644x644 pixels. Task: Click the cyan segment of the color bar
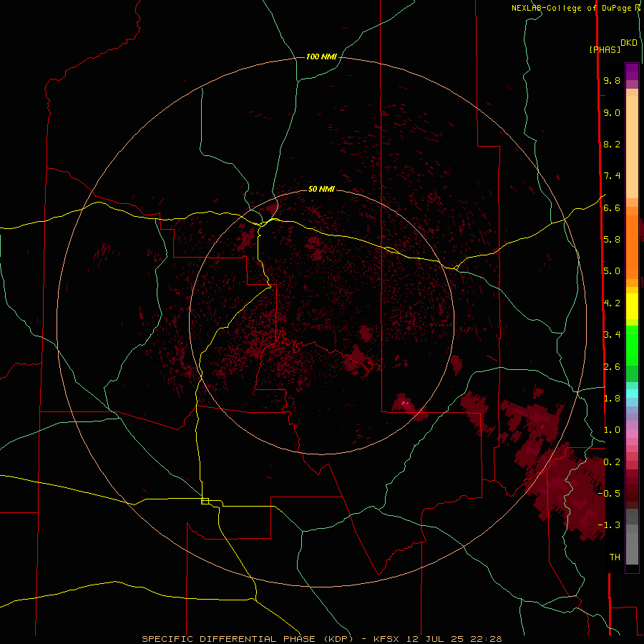632,393
